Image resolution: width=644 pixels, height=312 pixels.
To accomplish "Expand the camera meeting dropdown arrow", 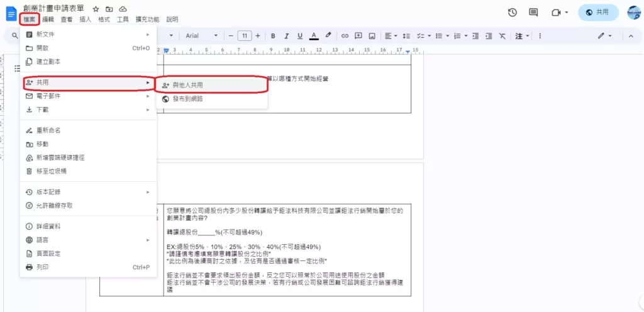I will [567, 13].
